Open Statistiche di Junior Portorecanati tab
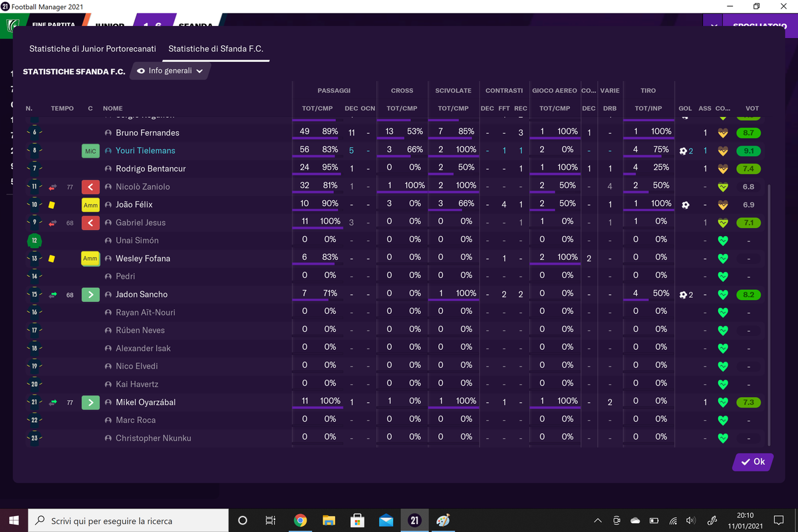Image resolution: width=798 pixels, height=532 pixels. tap(92, 49)
